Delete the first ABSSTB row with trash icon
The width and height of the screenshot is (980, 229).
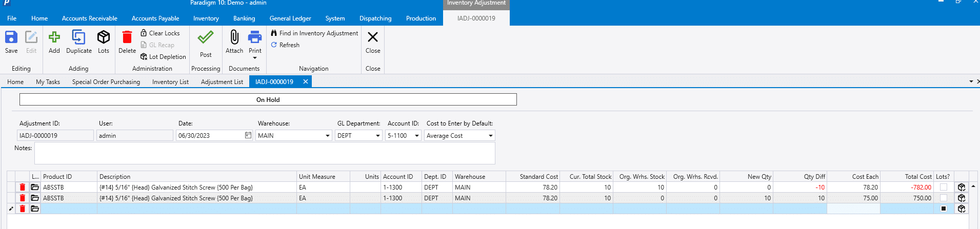[x=23, y=188]
